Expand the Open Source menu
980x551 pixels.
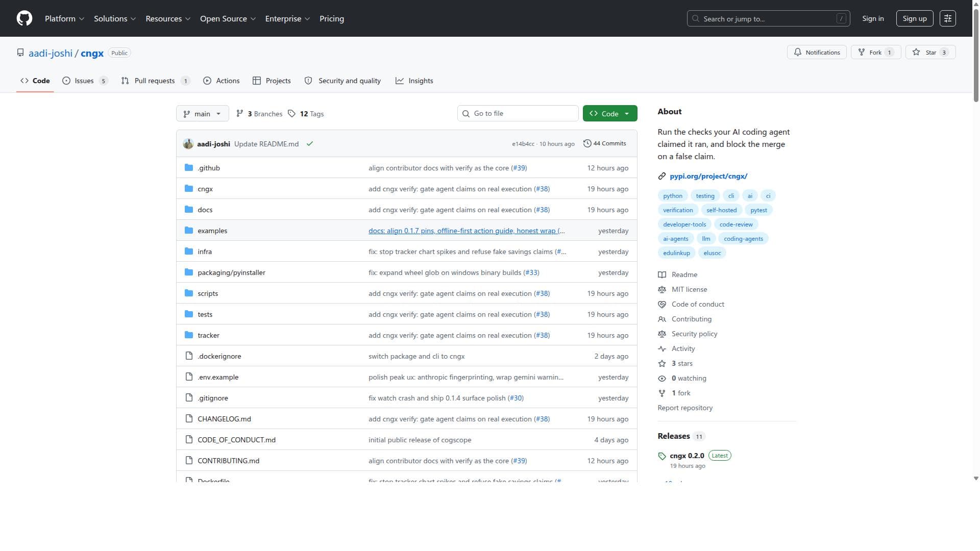tap(228, 18)
